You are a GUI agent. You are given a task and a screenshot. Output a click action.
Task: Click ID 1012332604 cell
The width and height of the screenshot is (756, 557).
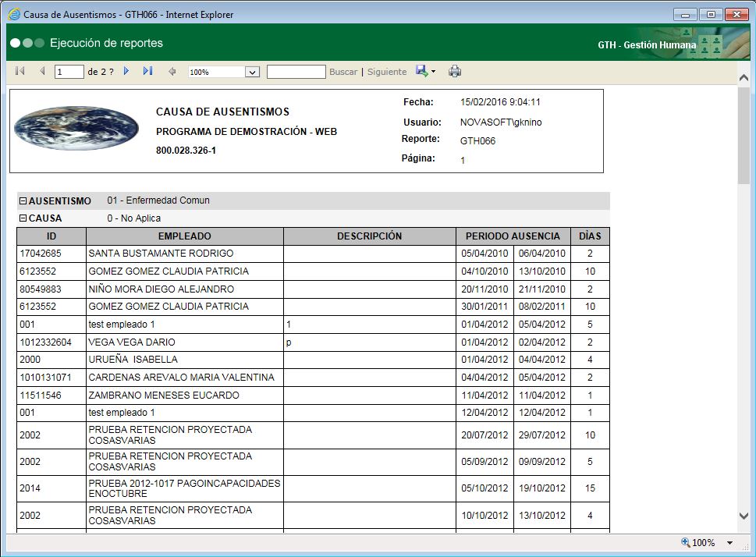[51, 342]
